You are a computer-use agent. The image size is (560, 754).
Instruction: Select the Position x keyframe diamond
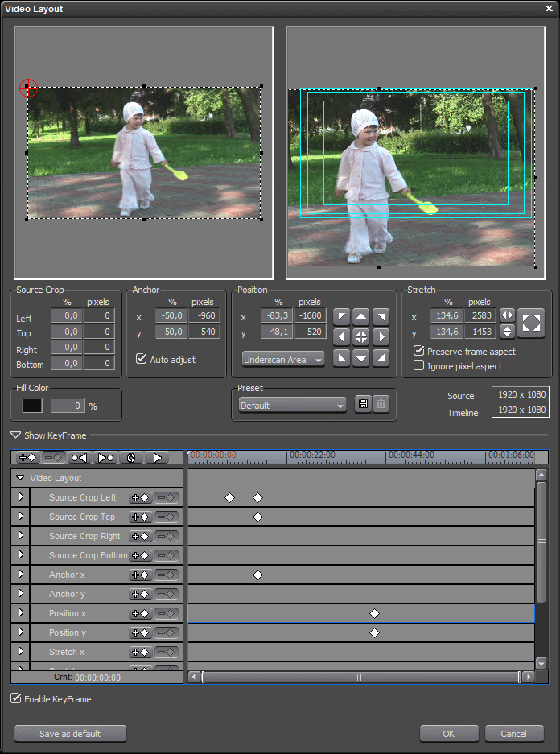[374, 614]
